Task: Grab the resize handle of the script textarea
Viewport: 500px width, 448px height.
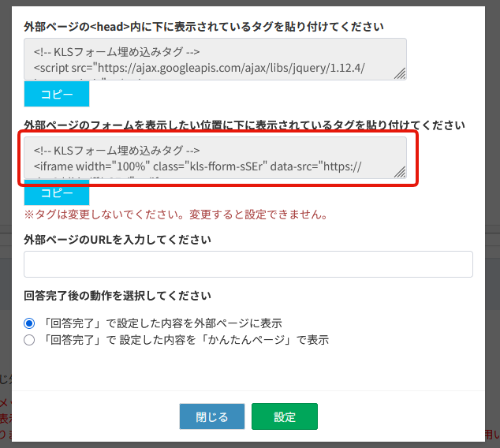Action: [400, 73]
